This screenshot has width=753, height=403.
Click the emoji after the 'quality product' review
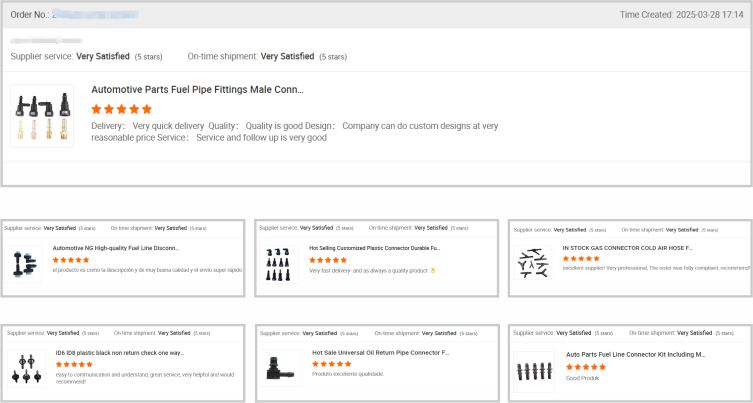433,271
